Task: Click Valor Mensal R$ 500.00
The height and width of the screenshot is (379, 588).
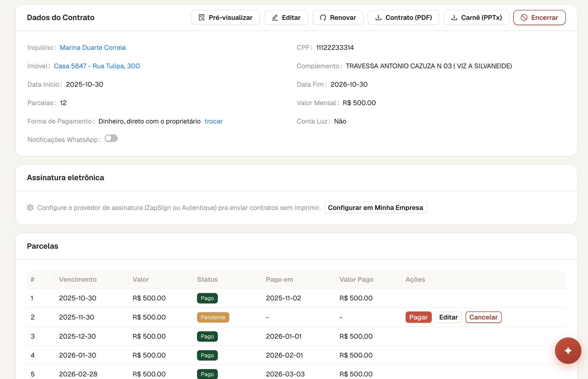Action: point(359,103)
